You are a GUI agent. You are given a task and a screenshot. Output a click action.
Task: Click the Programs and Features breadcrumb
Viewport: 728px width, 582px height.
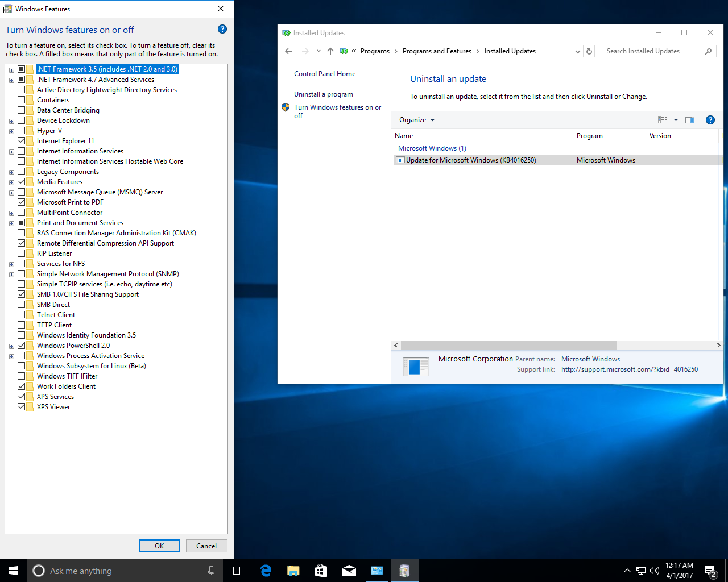pos(437,51)
